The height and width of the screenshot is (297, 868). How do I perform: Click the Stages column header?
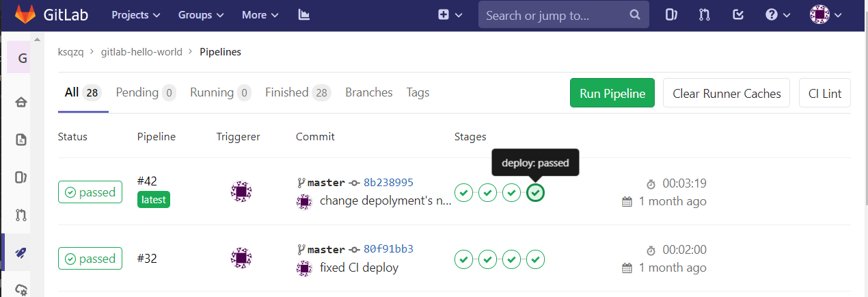[x=470, y=137]
